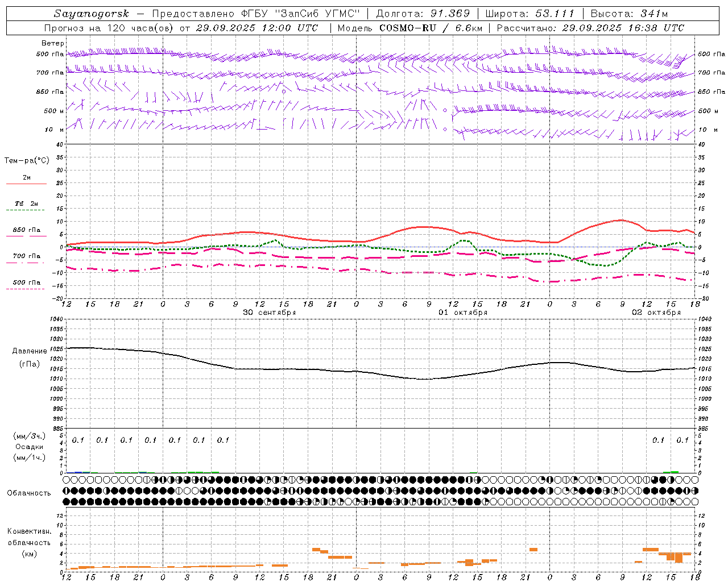Click the 02 октября date label
This screenshot has height=582, width=728.
656,313
